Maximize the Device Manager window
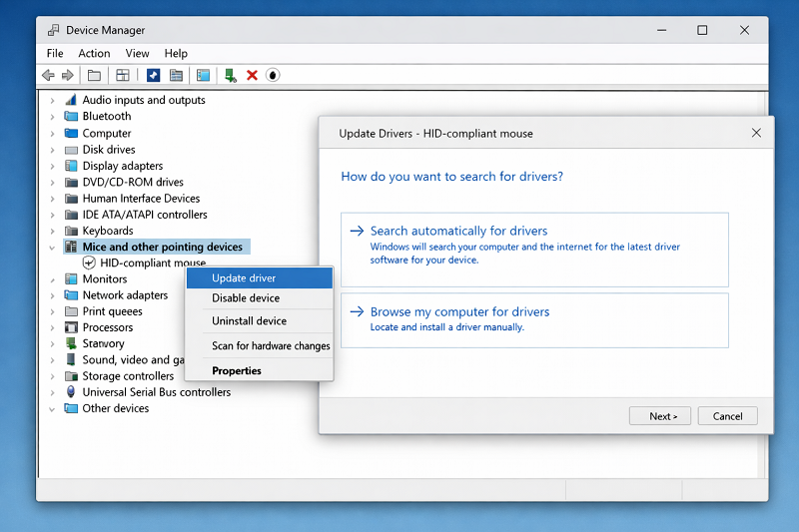The width and height of the screenshot is (799, 532). [702, 31]
